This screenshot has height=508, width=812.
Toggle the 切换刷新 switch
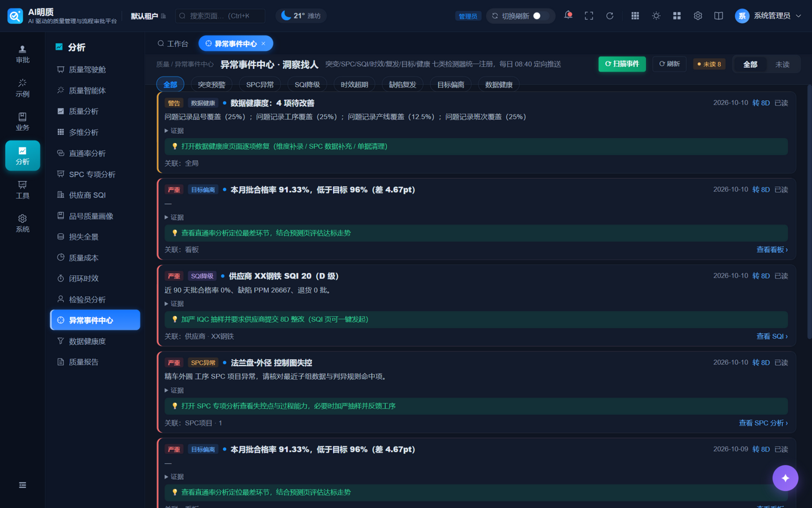click(540, 16)
